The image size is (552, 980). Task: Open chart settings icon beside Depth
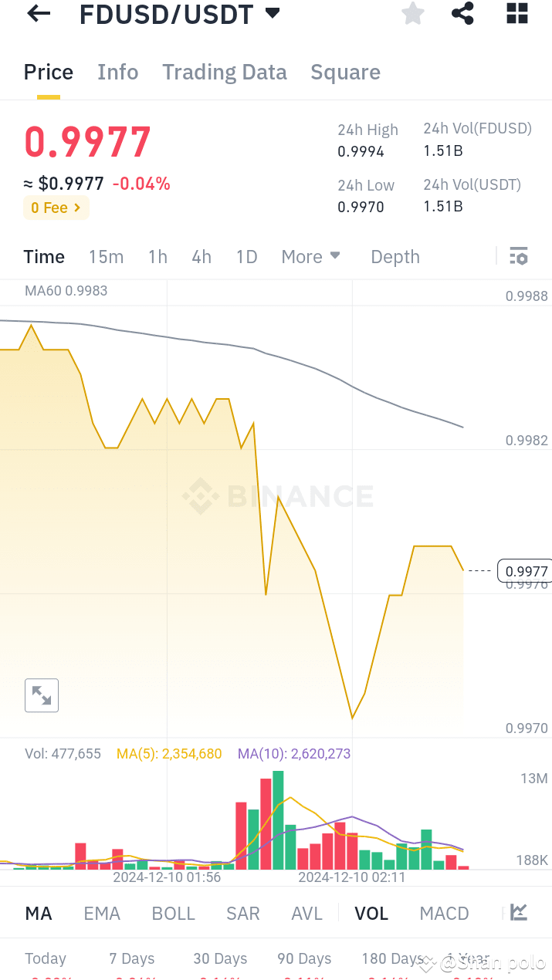pyautogui.click(x=518, y=256)
